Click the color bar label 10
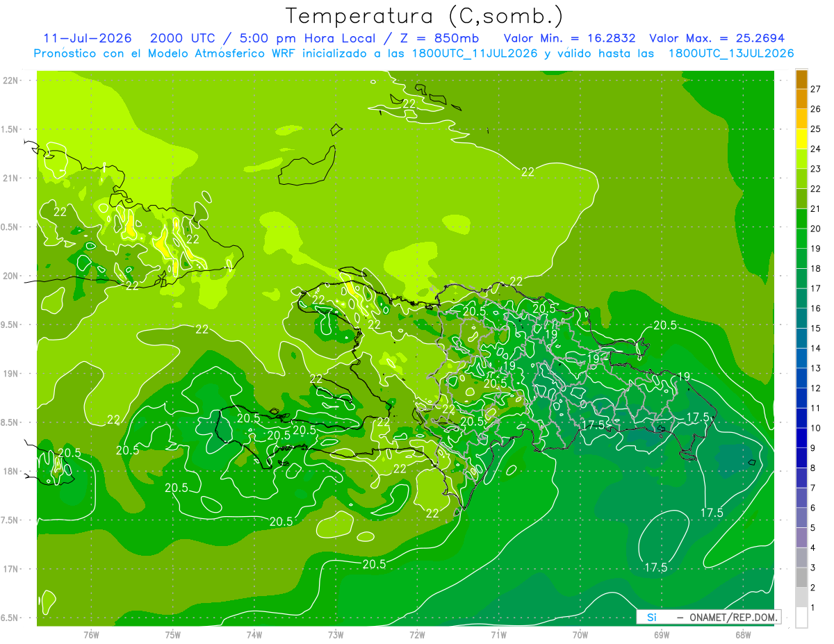834x644 pixels. point(816,428)
